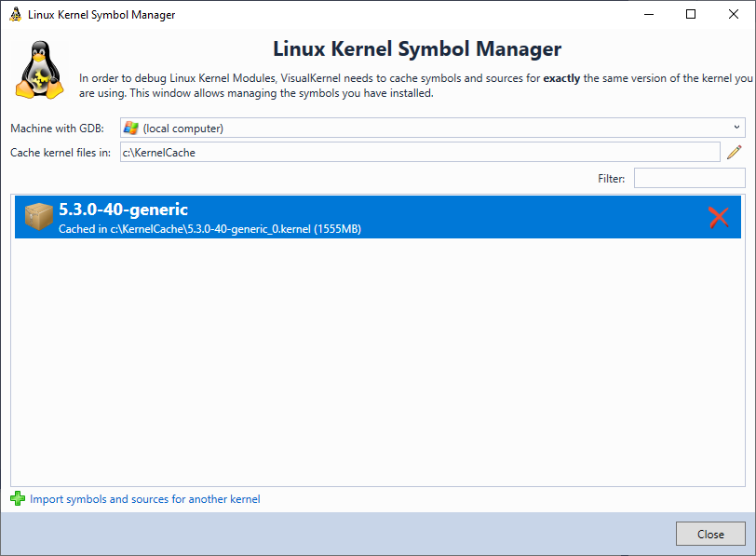Maximize the Symbol Manager window
This screenshot has width=756, height=556.
click(691, 14)
